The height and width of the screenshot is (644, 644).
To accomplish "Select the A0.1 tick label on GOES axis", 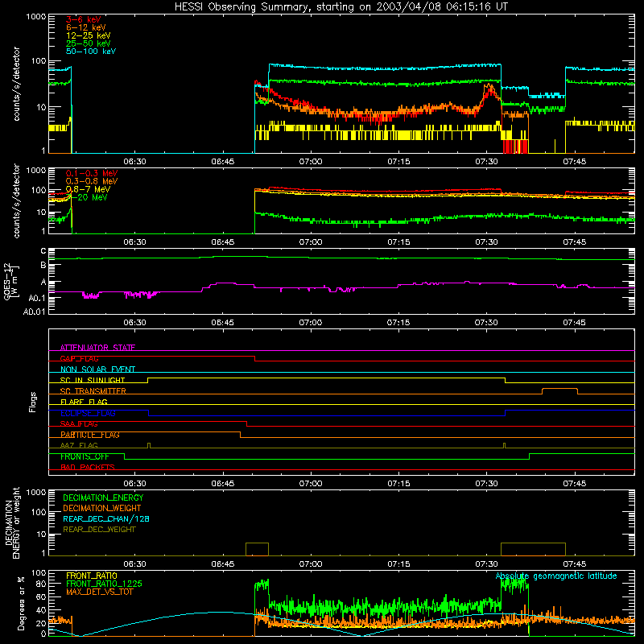I will (x=37, y=298).
